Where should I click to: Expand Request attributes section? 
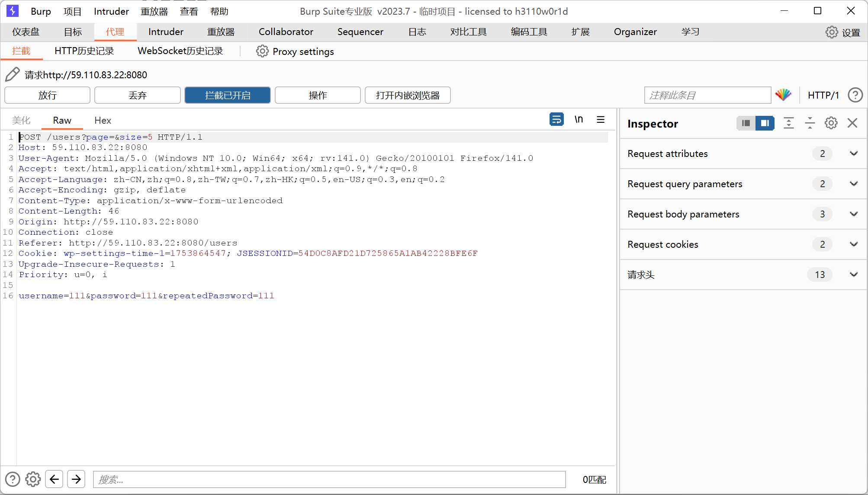[743, 153]
